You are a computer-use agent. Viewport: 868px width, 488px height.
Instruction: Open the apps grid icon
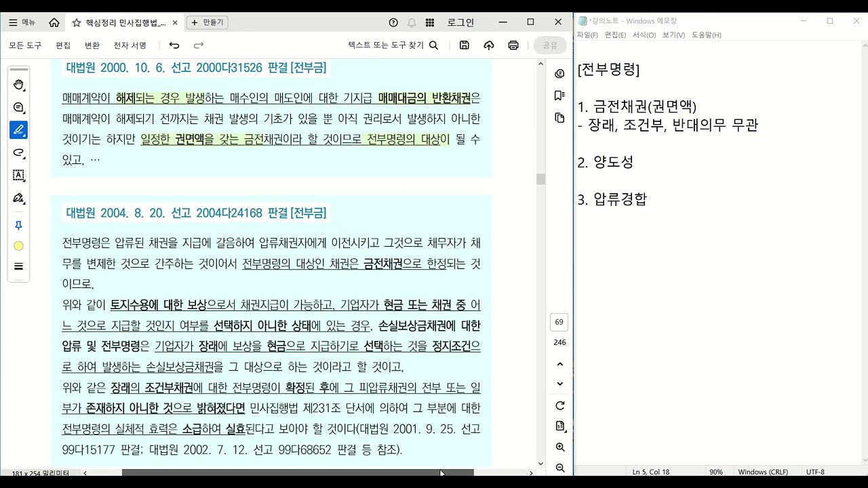tap(430, 22)
